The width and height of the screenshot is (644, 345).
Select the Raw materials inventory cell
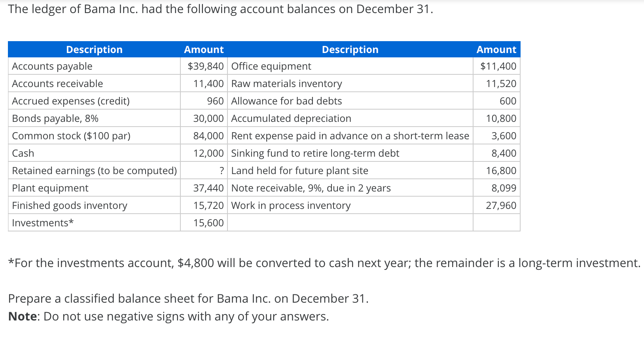[x=287, y=83]
